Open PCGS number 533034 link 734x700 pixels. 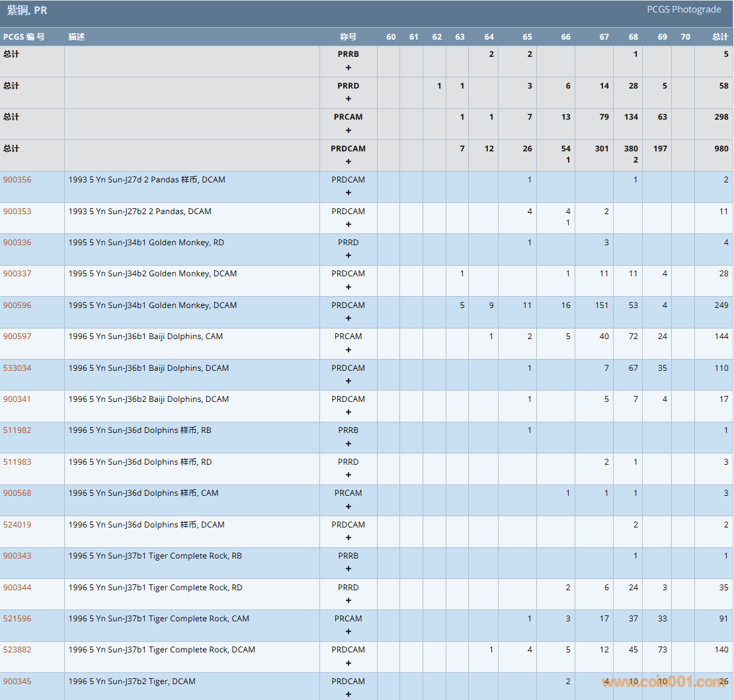click(x=17, y=368)
